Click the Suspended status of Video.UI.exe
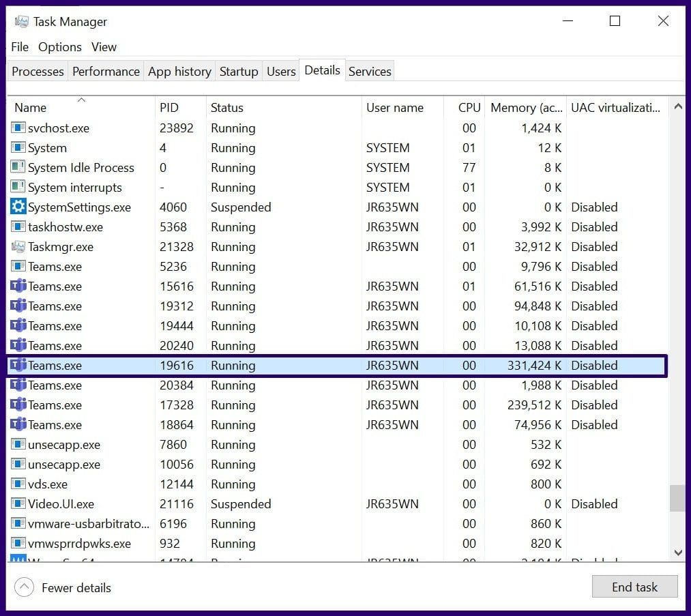This screenshot has height=616, width=691. (x=241, y=503)
